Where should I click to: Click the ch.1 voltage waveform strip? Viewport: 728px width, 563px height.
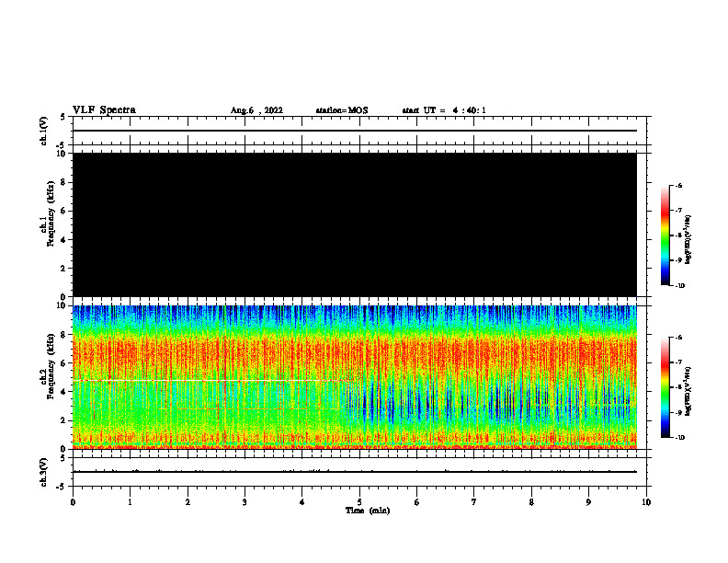pyautogui.click(x=359, y=131)
